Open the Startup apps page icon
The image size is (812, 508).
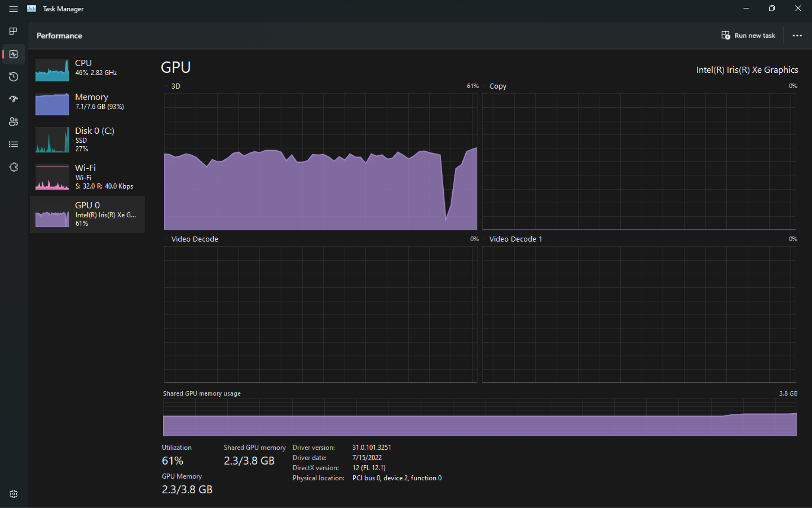[13, 99]
